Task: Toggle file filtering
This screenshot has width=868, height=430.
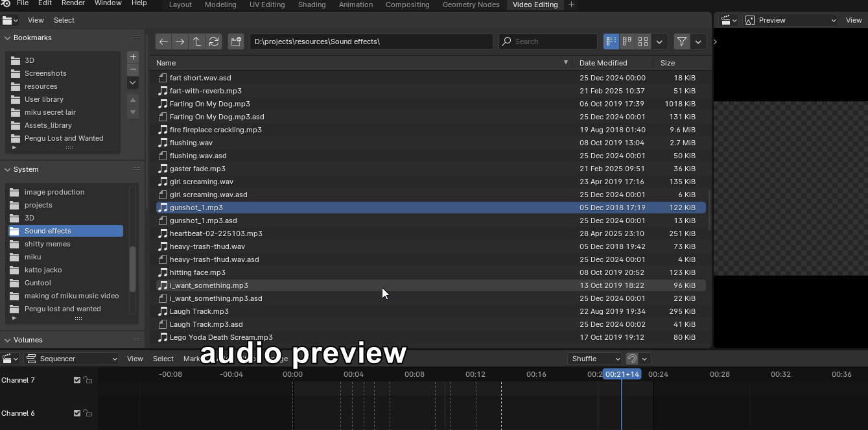Action: point(682,42)
